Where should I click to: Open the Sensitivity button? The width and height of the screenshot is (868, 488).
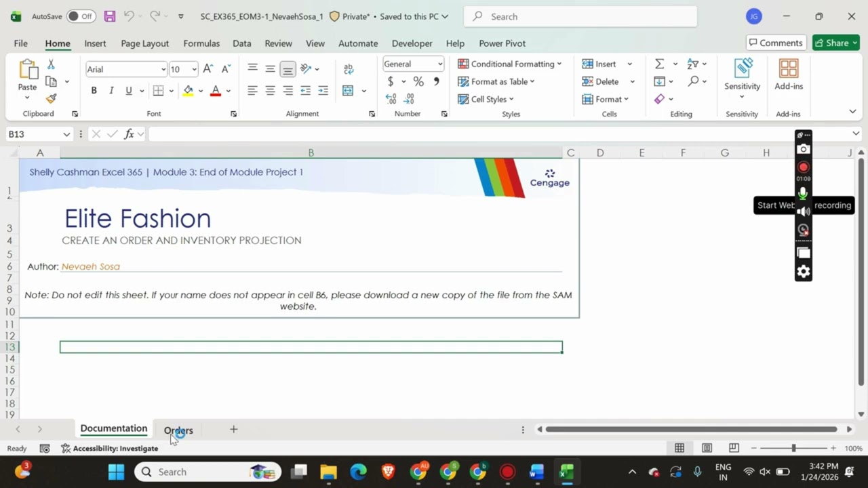click(742, 78)
